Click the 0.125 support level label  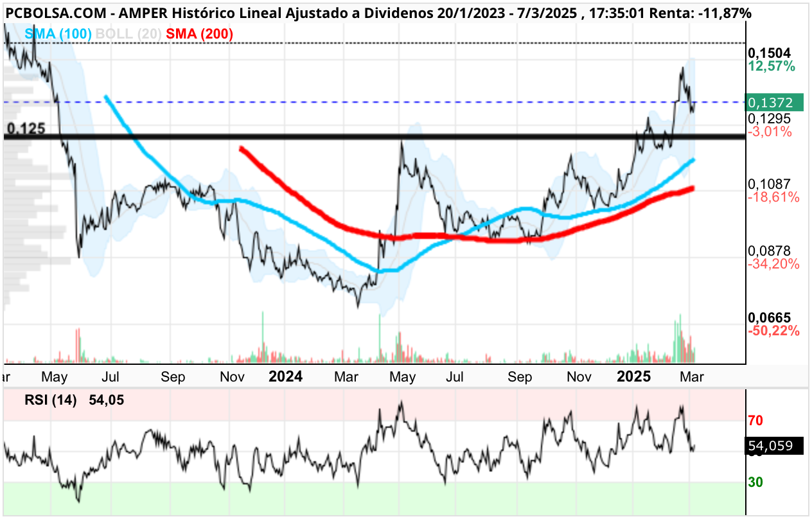pos(26,128)
